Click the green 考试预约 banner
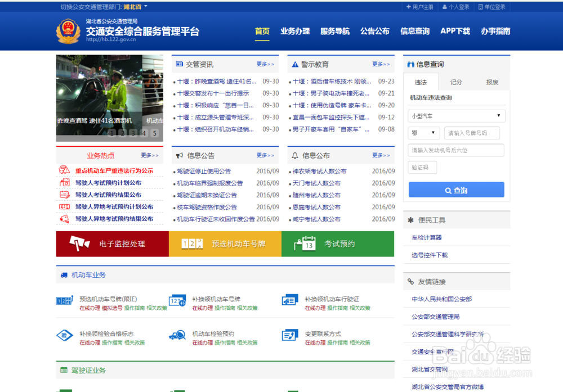563x392 pixels. pyautogui.click(x=337, y=244)
